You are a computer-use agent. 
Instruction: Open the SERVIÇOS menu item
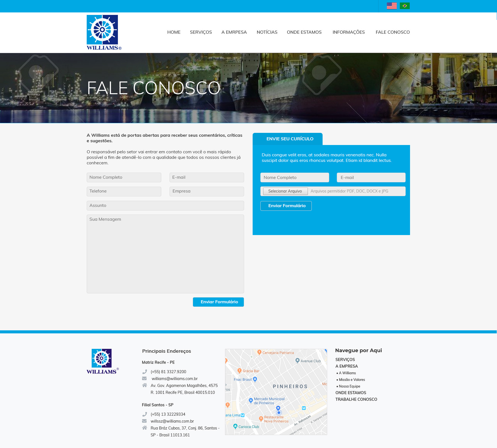coord(201,32)
